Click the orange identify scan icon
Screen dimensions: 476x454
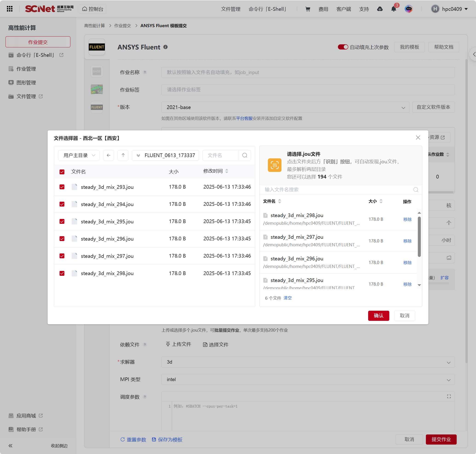[x=274, y=165]
